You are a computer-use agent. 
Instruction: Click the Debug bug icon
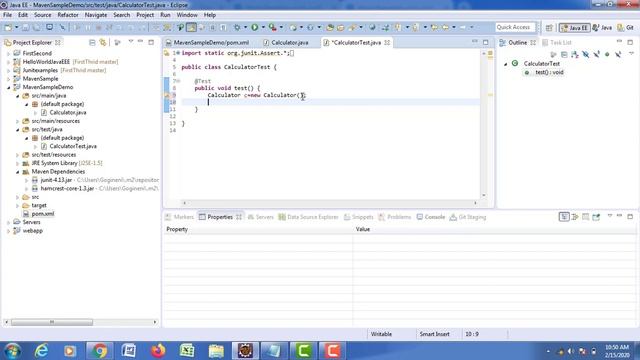pyautogui.click(x=237, y=27)
